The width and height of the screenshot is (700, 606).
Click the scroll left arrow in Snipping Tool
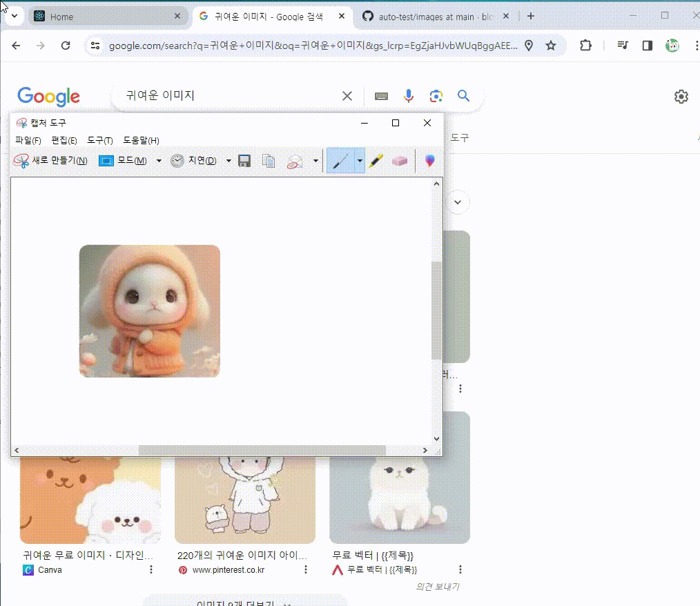[x=17, y=450]
